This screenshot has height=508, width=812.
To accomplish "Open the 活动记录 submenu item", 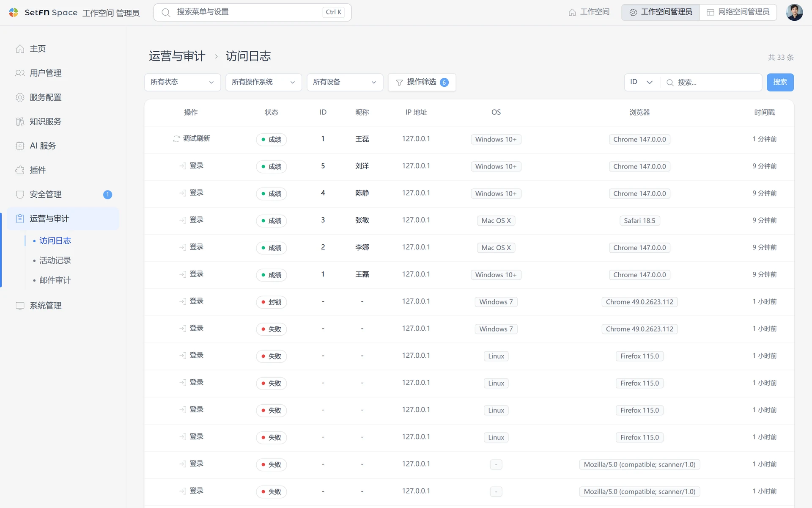I will coord(55,260).
